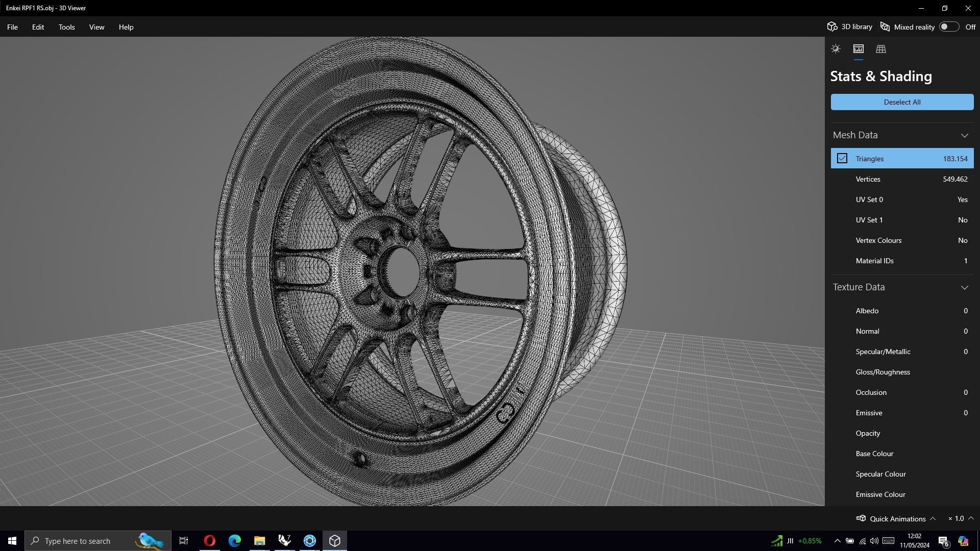Open the Copilot icon in tray
This screenshot has width=980, height=551.
pos(963,541)
